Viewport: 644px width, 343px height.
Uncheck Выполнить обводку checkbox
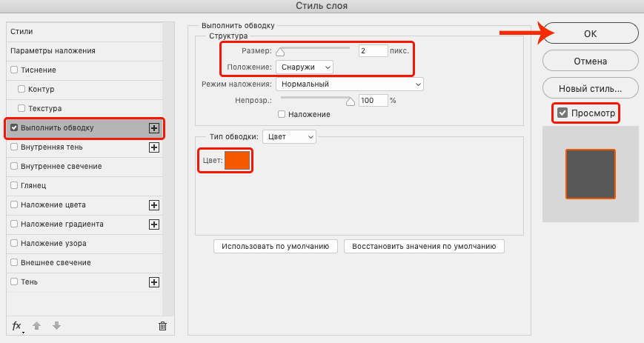[x=14, y=127]
